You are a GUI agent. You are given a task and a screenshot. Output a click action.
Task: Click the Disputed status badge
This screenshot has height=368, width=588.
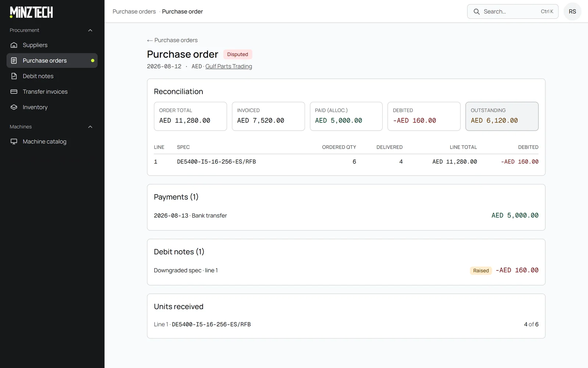tap(237, 54)
